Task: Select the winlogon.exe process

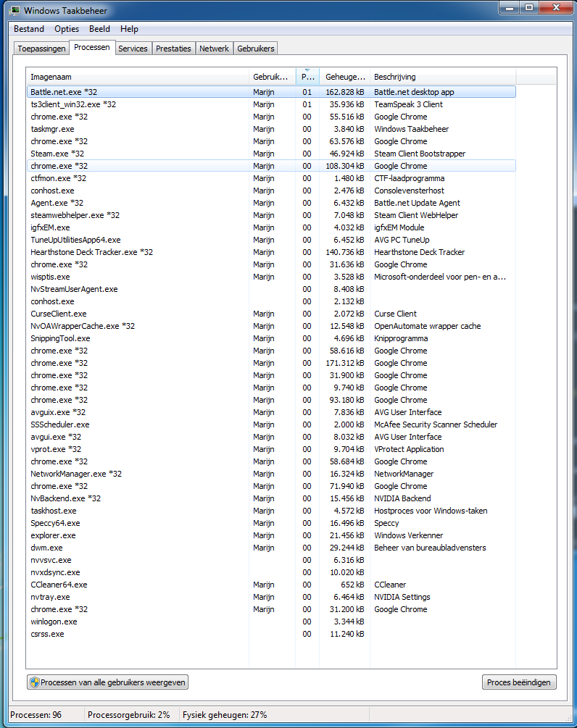Action: click(x=271, y=622)
